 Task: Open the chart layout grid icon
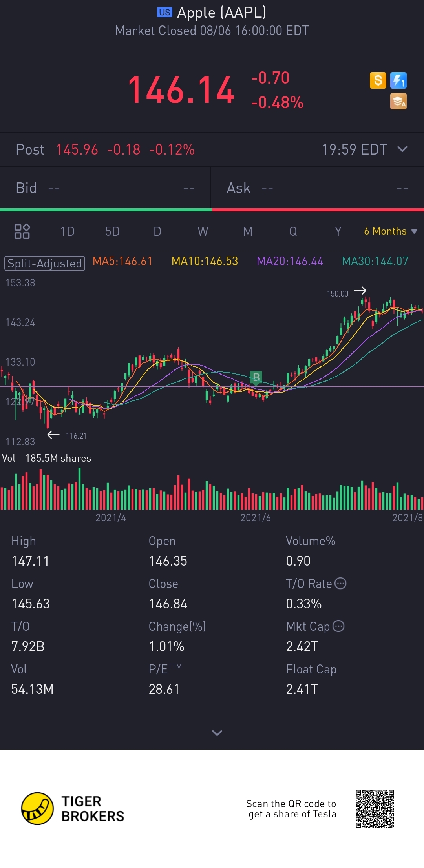(22, 231)
